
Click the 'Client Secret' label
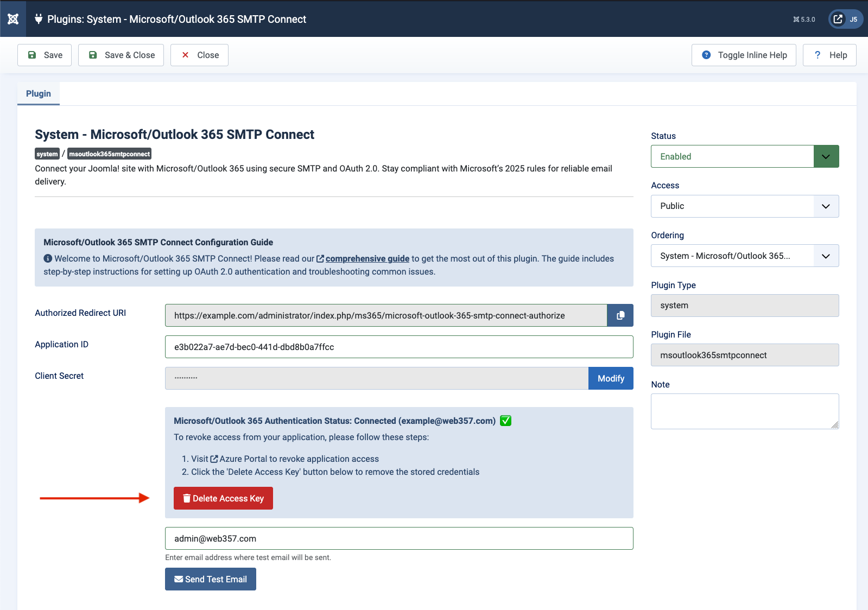pyautogui.click(x=59, y=376)
